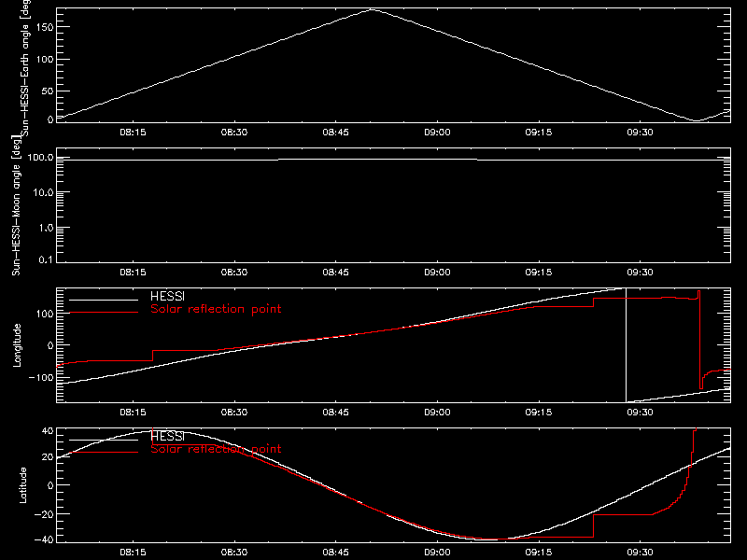This screenshot has height=560, width=747.
Task: Click red legend line sample in Longitude plot
Action: click(x=104, y=313)
